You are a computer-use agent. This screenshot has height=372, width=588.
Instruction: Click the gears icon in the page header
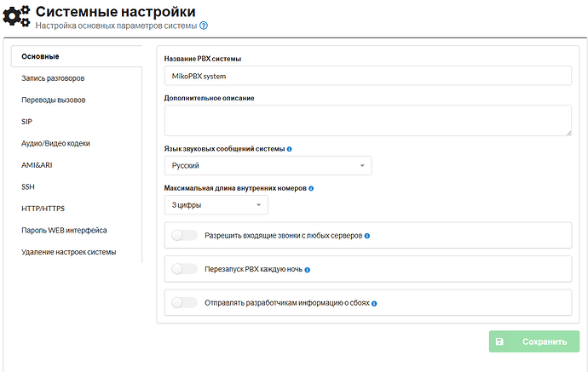(x=16, y=18)
